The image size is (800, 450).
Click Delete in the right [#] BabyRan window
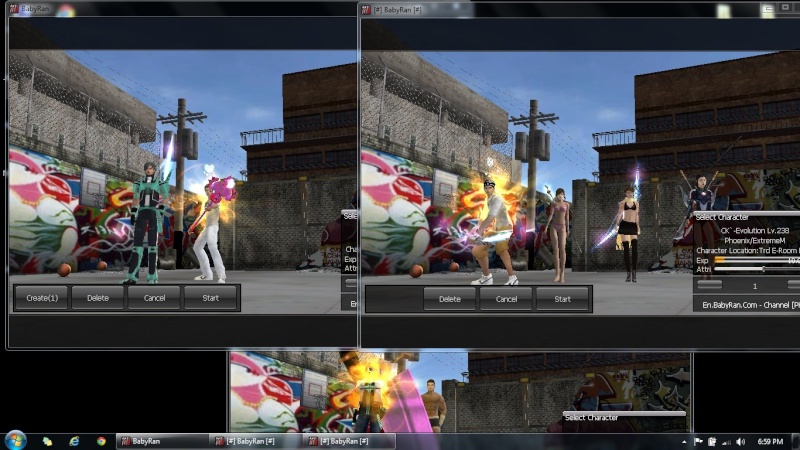[x=449, y=299]
